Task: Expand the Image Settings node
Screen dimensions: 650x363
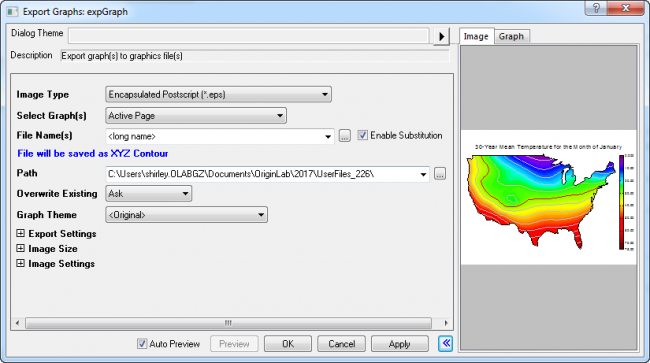Action: click(x=20, y=263)
